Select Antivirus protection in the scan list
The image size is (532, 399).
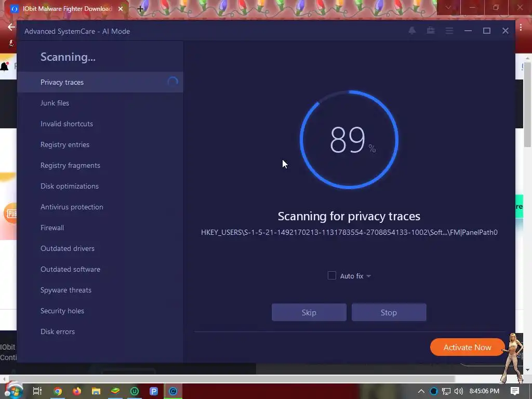point(100,207)
